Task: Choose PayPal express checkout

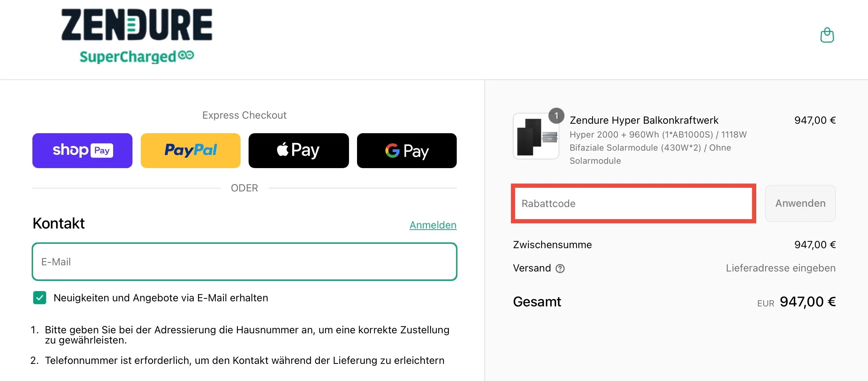Action: 190,151
